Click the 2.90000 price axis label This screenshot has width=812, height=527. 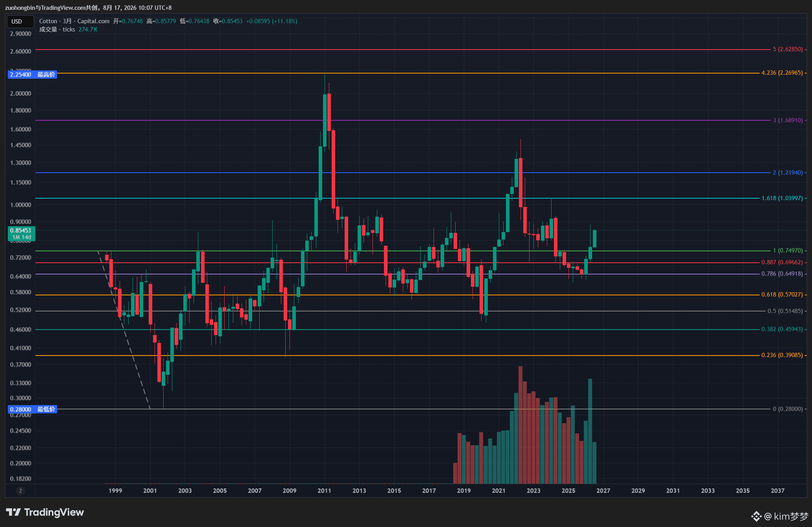click(x=20, y=34)
